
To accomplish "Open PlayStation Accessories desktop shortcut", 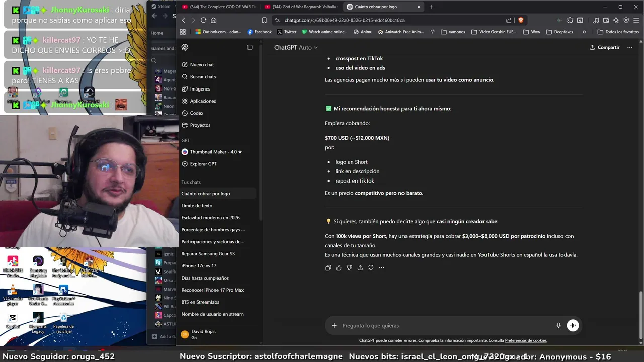I will pos(63,295).
